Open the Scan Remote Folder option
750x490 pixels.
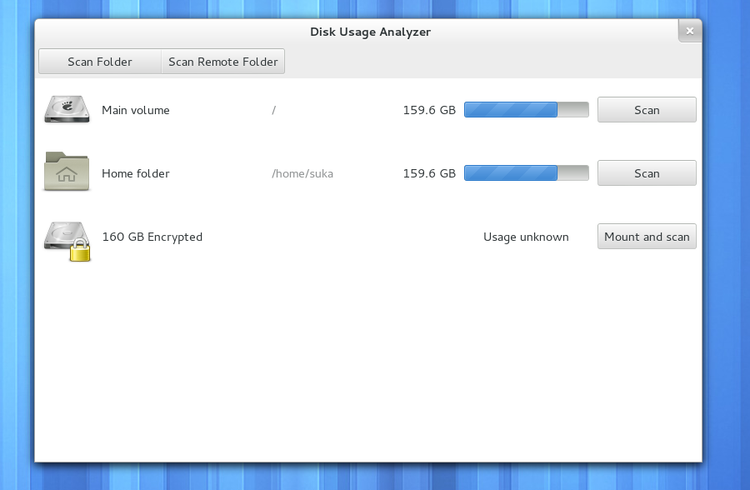(223, 62)
